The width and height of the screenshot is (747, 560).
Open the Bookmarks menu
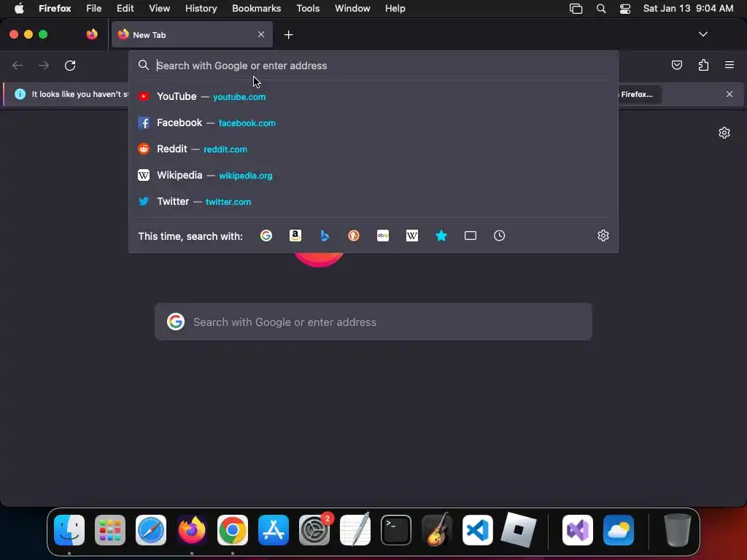[256, 9]
